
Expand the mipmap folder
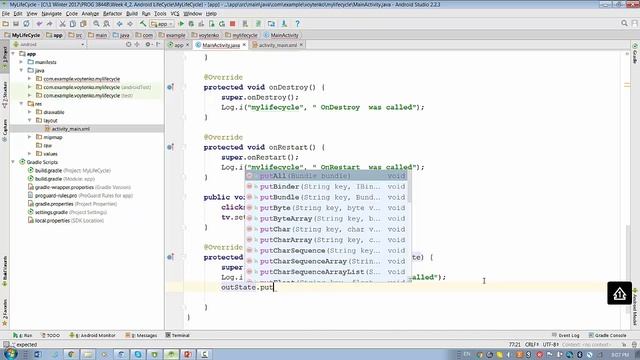tap(30, 137)
